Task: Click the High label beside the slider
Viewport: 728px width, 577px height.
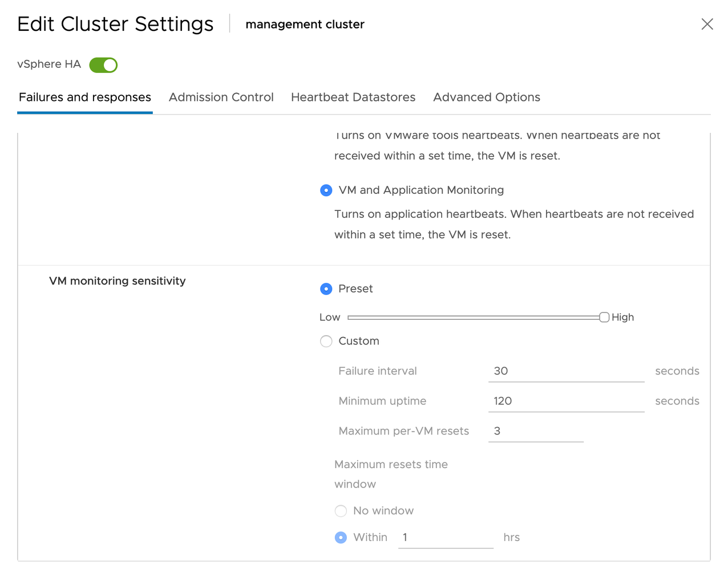Action: tap(623, 317)
